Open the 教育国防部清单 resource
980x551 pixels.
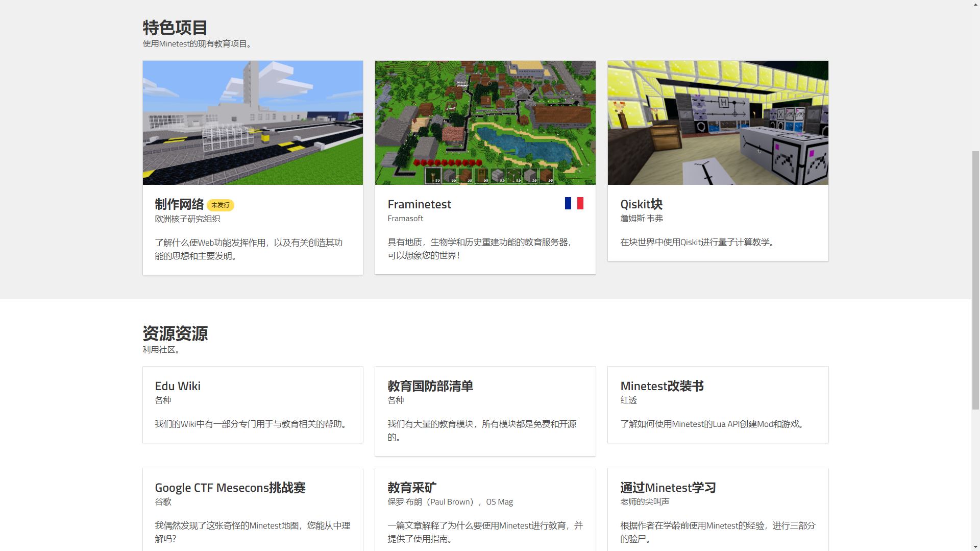485,411
